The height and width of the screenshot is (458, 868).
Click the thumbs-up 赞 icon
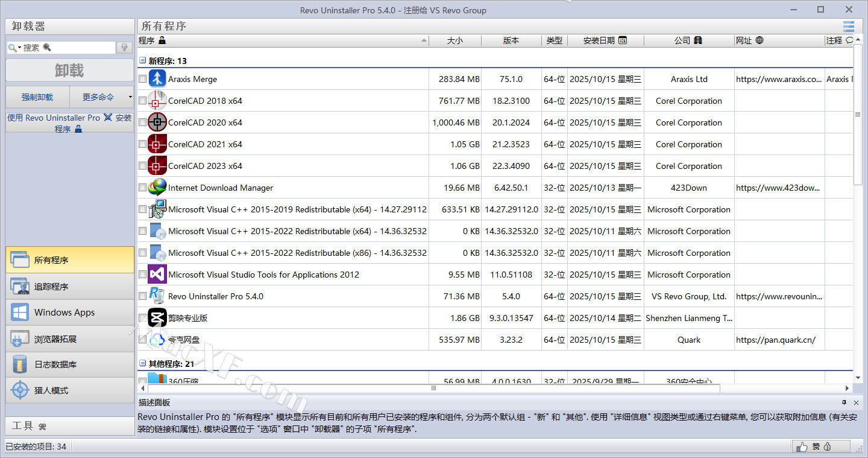802,447
